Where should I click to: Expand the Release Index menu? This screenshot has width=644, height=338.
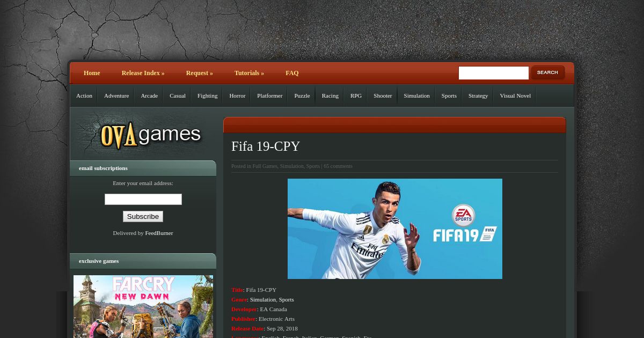(143, 73)
